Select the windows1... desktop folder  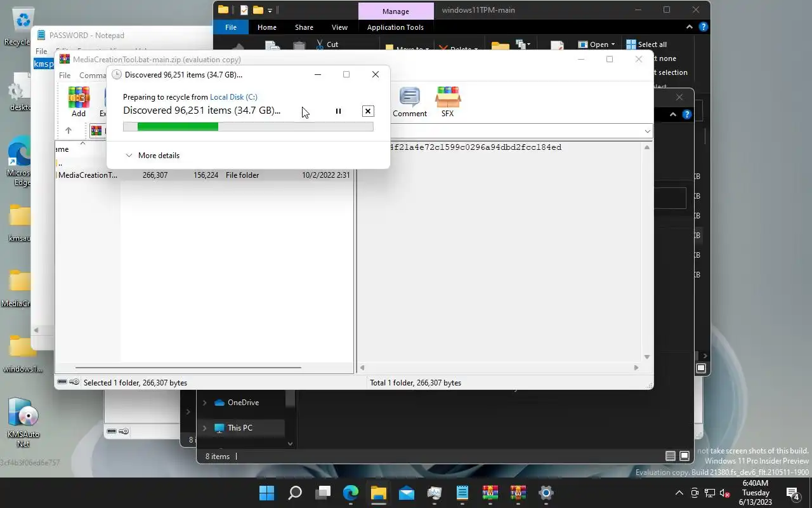tap(22, 354)
